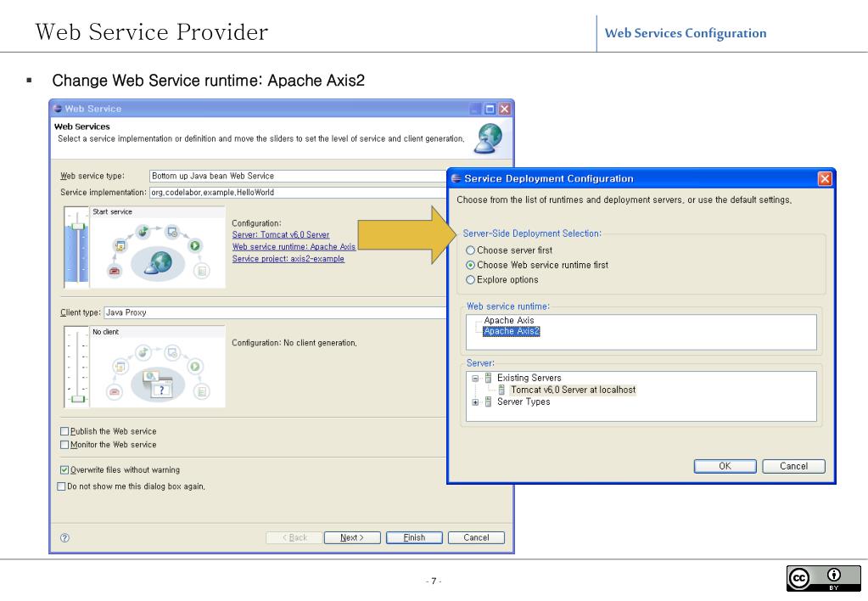Click the Tomcat server item icon
Viewport: 868px width, 601px height.
[501, 390]
